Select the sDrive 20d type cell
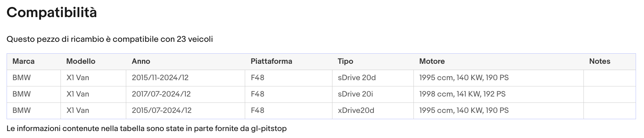 point(373,78)
